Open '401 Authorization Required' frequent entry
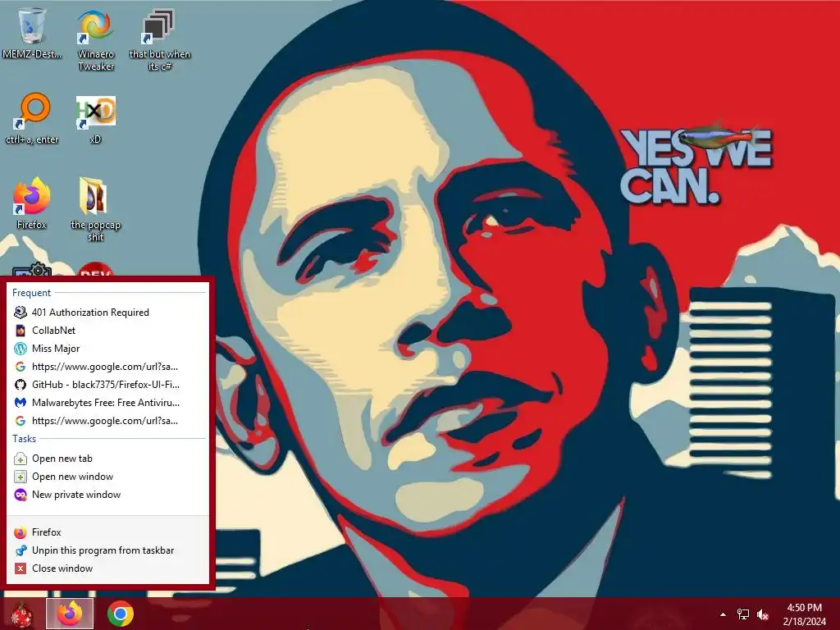The image size is (840, 630). (107, 313)
